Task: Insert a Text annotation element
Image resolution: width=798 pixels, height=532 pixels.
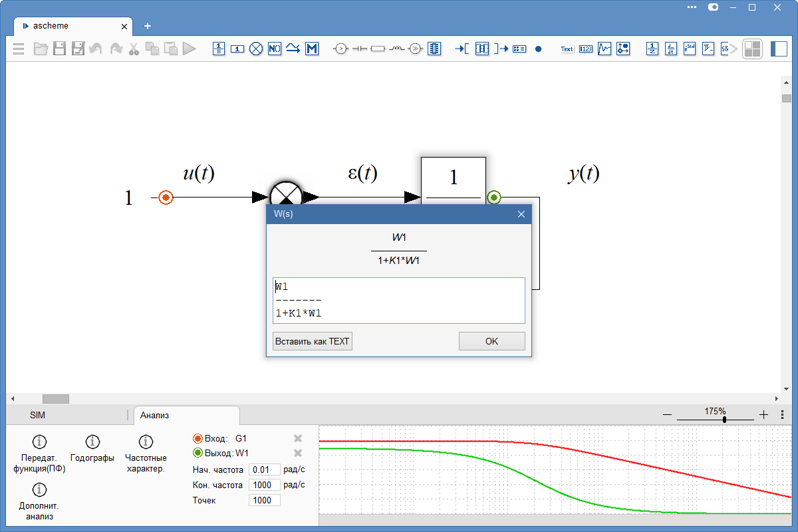Action: [567, 49]
